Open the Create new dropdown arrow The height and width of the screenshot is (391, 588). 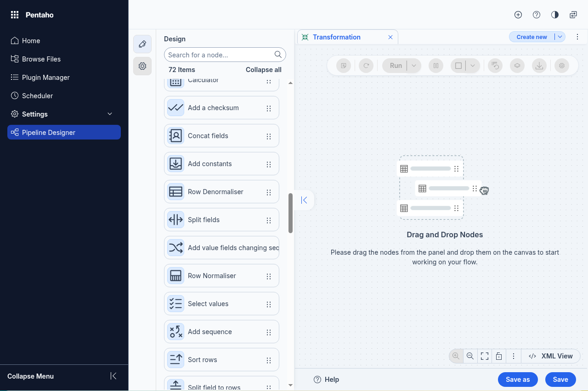pos(560,37)
